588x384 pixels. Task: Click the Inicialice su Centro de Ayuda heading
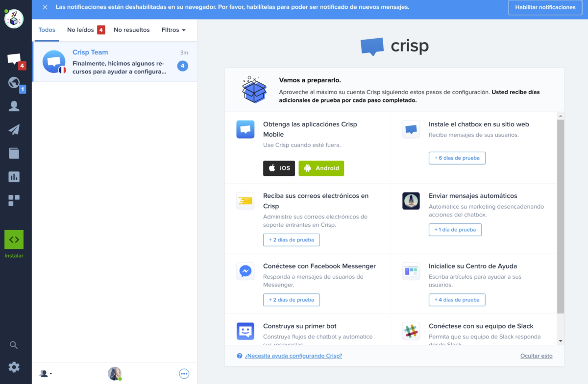click(473, 266)
